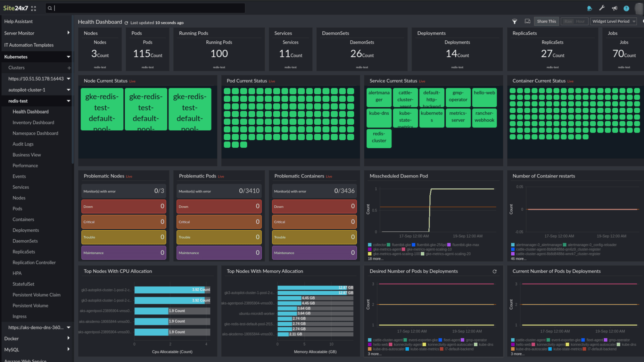Open the admin wrench icon

602,8
